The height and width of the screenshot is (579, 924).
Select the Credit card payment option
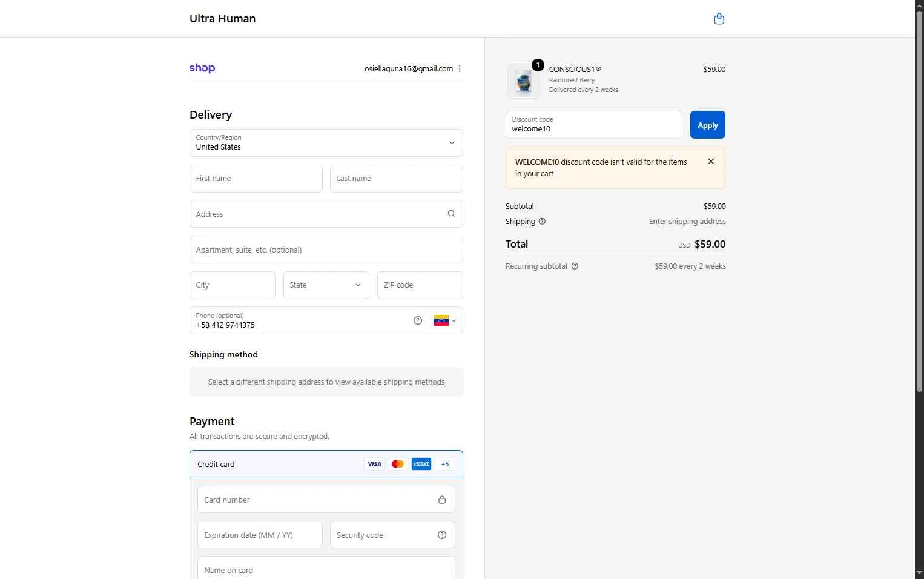tap(326, 464)
